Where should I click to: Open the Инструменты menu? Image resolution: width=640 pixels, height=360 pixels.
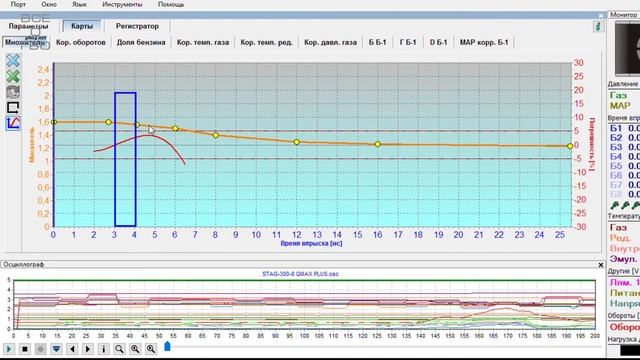[122, 4]
